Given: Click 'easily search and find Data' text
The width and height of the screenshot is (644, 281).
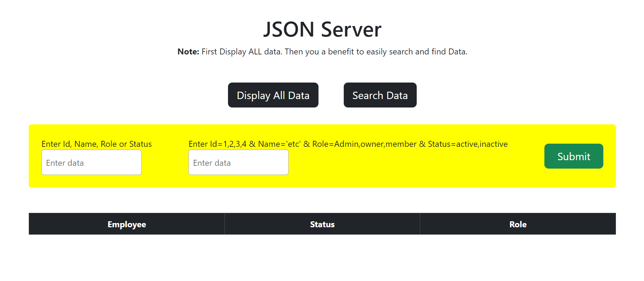Looking at the screenshot, I should 417,52.
